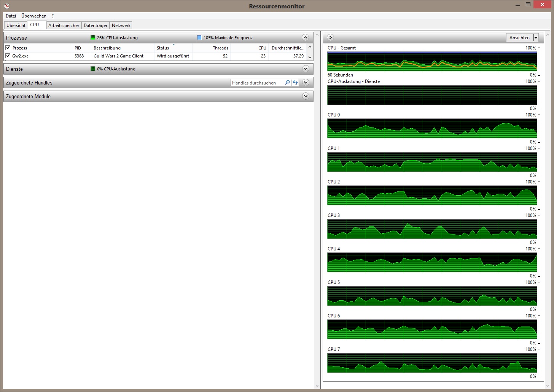Viewport: 554px width, 392px height.
Task: Click green CPU-Auslastung indicator in Prozesse header
Action: point(92,38)
